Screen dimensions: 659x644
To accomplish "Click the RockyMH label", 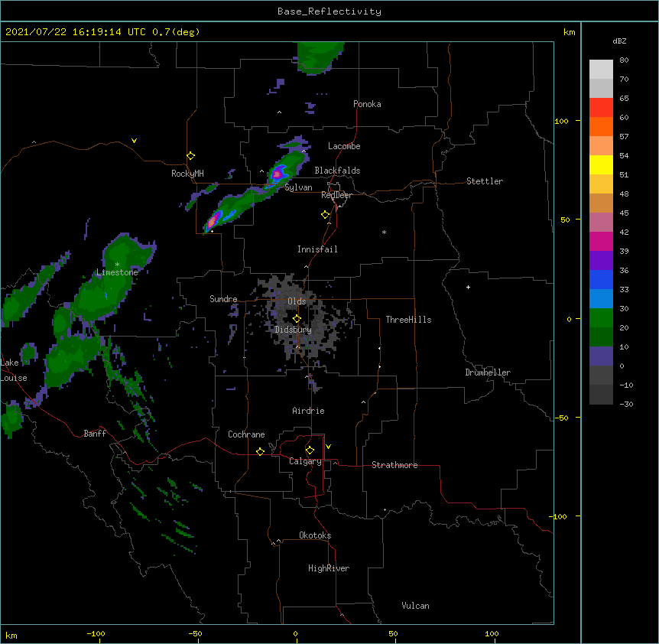I will 187,174.
